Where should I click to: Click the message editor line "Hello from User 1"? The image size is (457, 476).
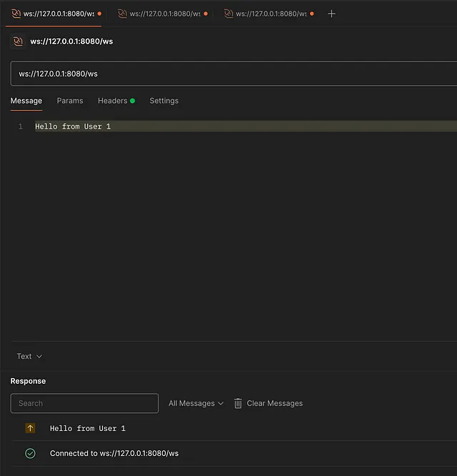coord(73,127)
